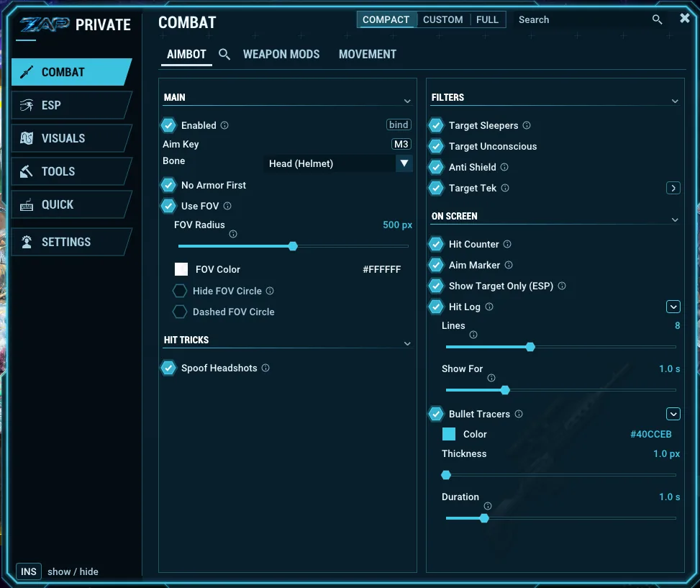Toggle the Enabled checkbox

(x=168, y=125)
